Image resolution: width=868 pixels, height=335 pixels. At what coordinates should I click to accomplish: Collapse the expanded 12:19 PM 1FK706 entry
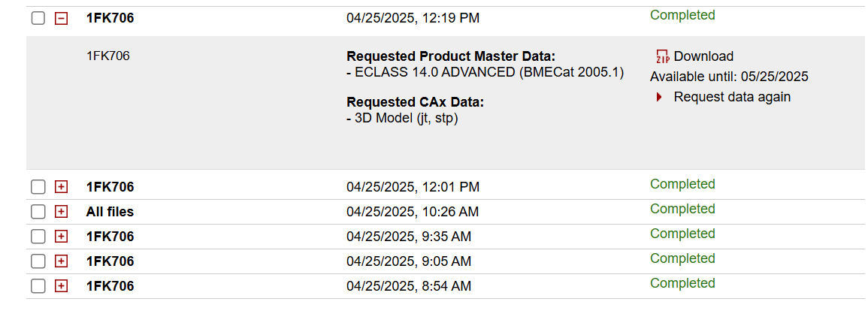pyautogui.click(x=62, y=18)
